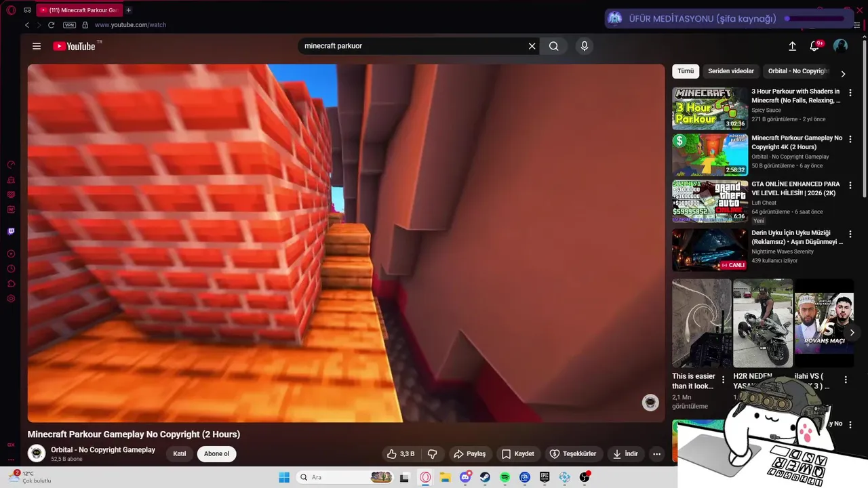
Task: Open options for GTA Online video
Action: (850, 185)
